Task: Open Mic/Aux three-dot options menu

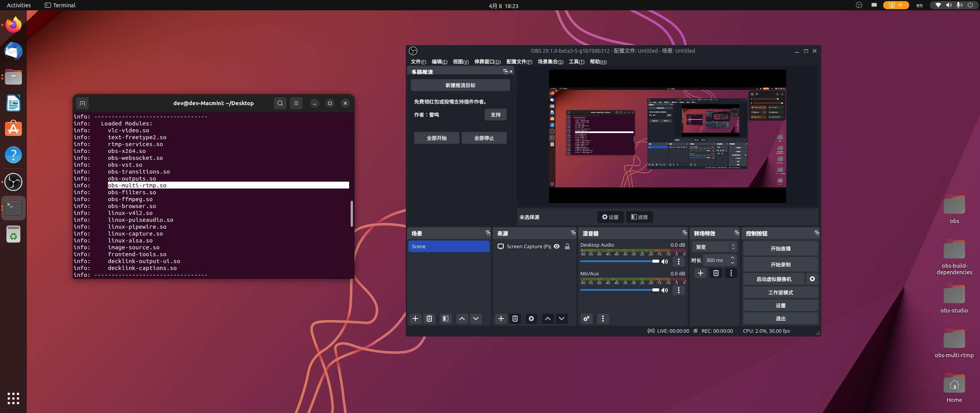Action: point(678,290)
